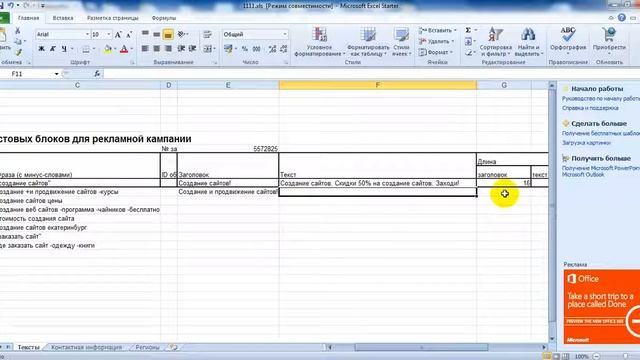Open the Главная ribbon tab
Screen dimensions: 640x360
pos(29,18)
